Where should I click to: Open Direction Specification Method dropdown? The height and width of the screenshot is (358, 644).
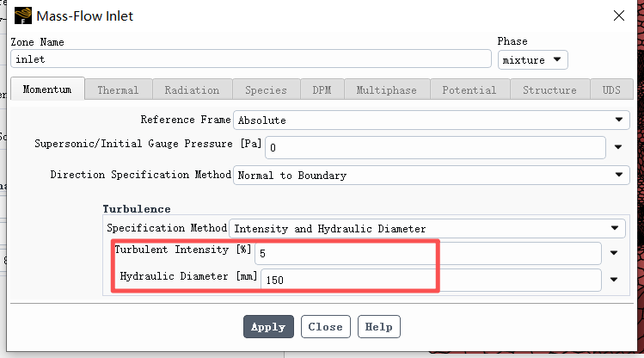point(432,175)
